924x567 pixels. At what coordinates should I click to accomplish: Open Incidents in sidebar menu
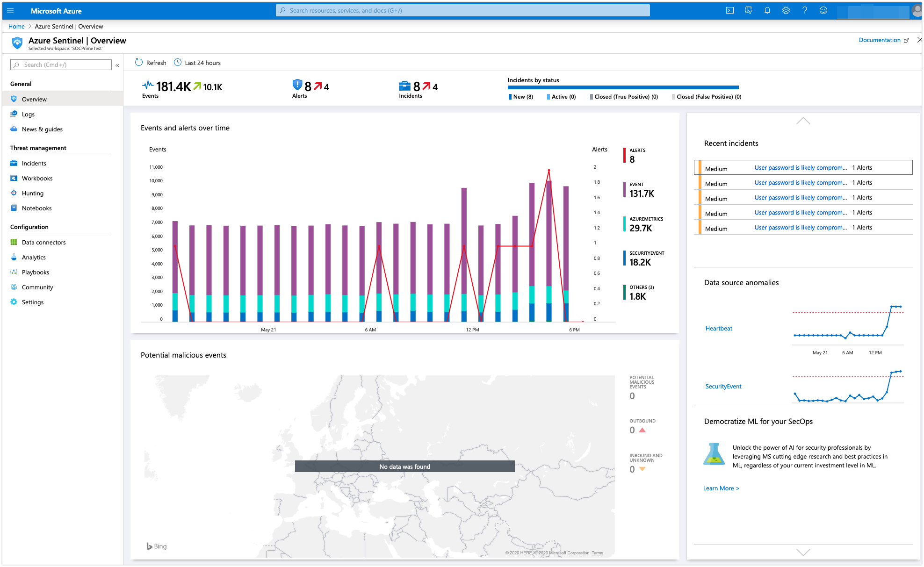point(34,163)
